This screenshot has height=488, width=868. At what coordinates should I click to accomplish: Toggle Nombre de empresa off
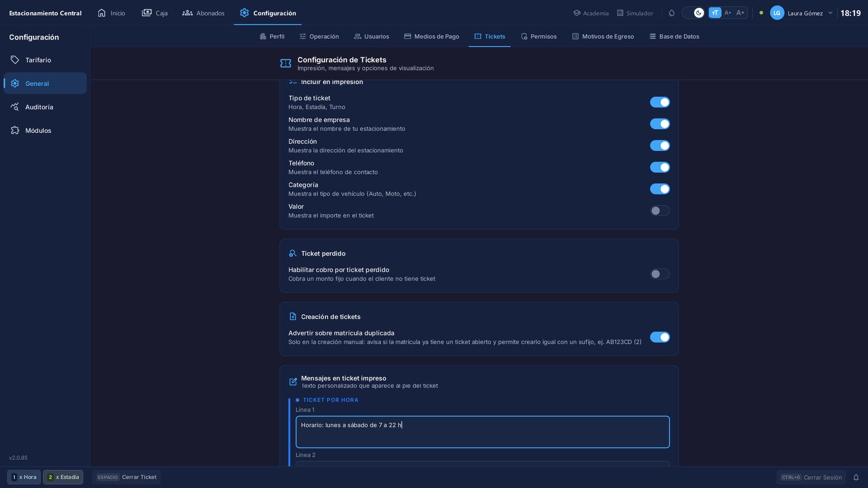click(x=660, y=124)
